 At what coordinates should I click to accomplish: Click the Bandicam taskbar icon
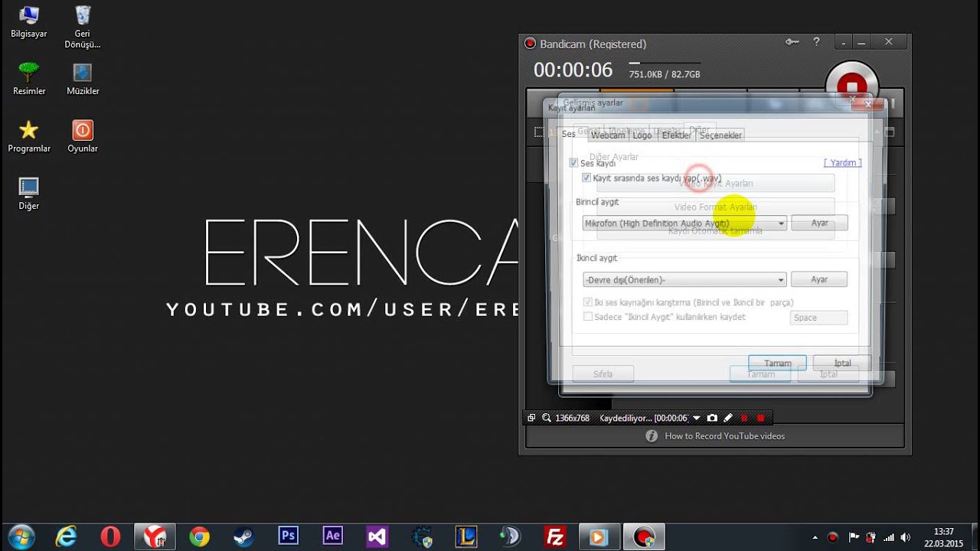pyautogui.click(x=645, y=536)
